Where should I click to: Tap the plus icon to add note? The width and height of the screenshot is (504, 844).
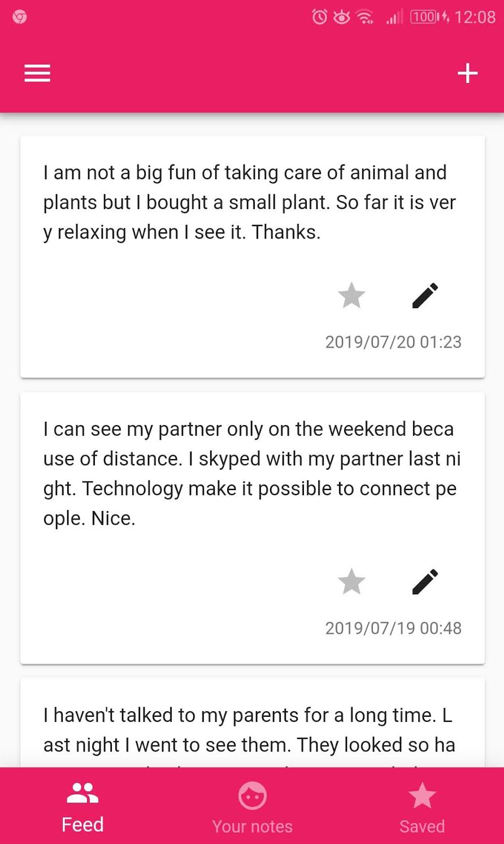[x=467, y=73]
